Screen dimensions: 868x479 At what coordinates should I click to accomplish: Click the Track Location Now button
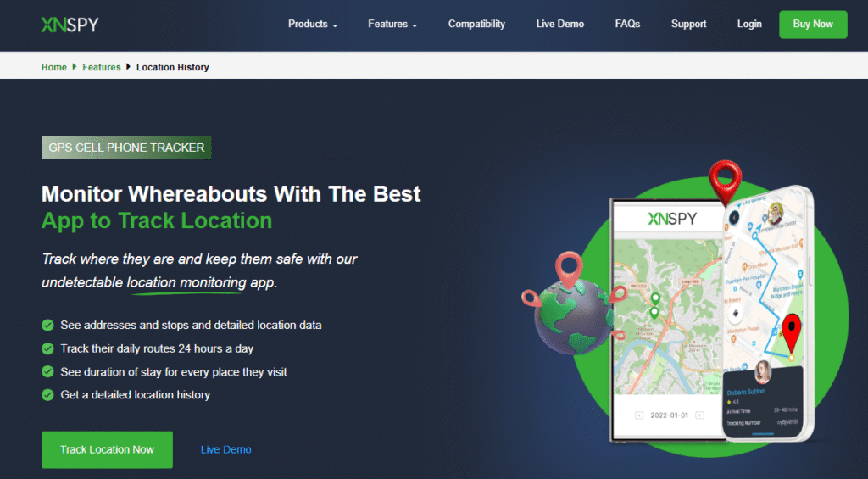coord(107,449)
